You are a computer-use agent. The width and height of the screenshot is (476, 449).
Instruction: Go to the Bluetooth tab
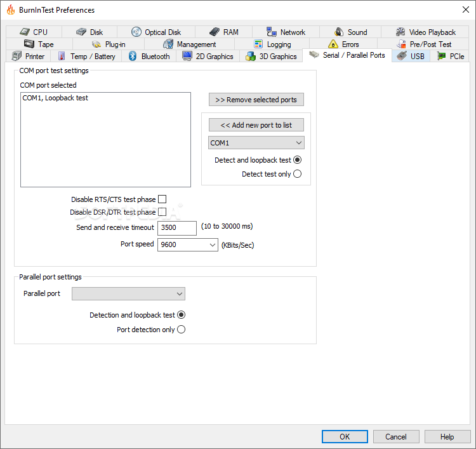coord(149,56)
